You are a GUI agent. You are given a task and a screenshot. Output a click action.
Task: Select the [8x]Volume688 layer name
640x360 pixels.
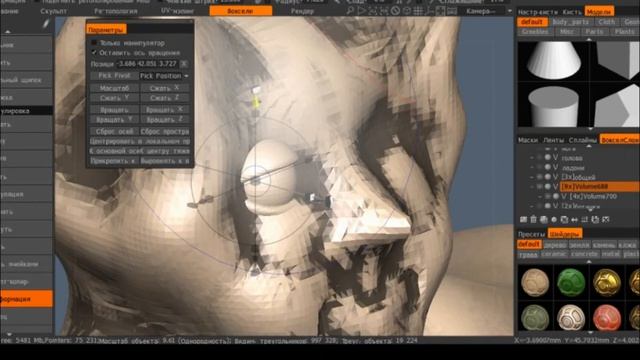584,187
